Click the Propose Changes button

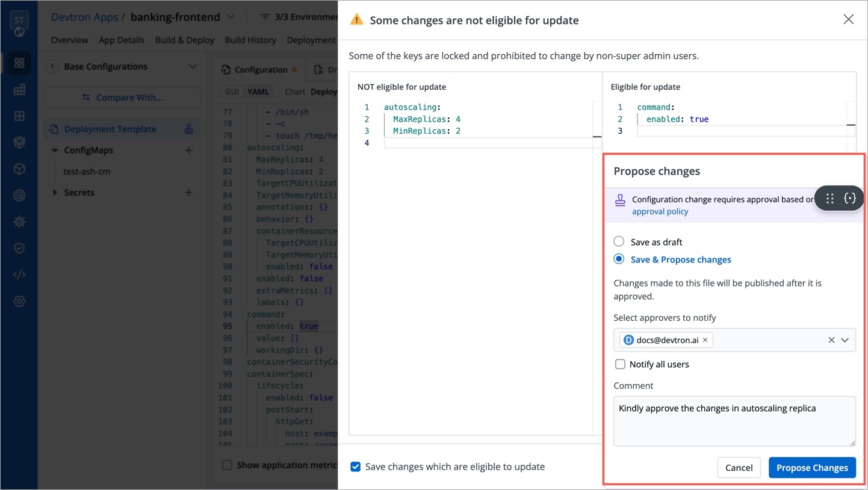[811, 468]
